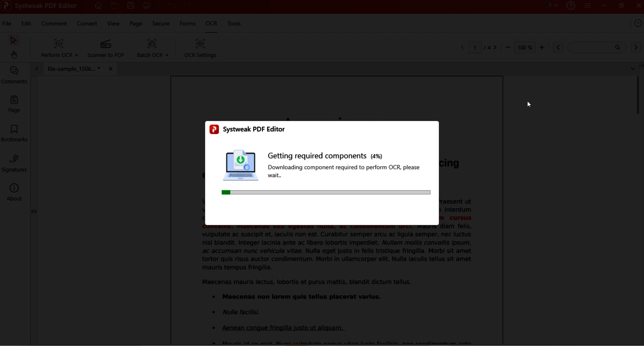Expand Batch OCR dropdown arrow
Screen dimensions: 644x346
pyautogui.click(x=167, y=55)
